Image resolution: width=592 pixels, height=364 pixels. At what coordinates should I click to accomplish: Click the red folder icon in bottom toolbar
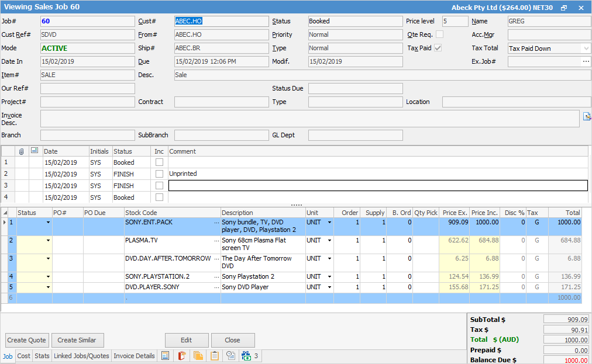[182, 356]
